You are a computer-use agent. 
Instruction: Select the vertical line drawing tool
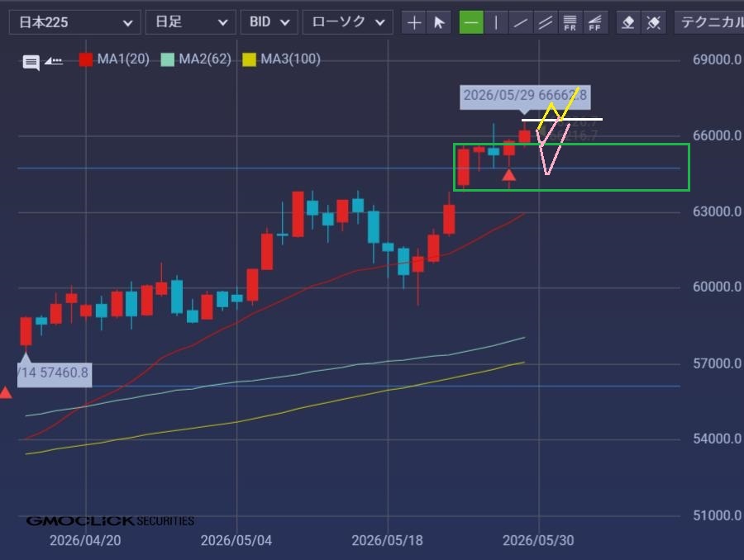click(x=496, y=22)
